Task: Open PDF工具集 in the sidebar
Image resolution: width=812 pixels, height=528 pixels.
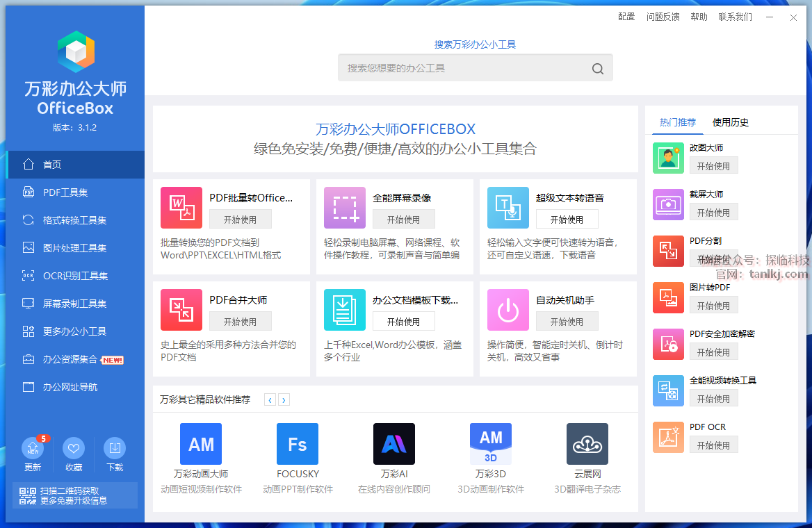Action: pyautogui.click(x=65, y=192)
